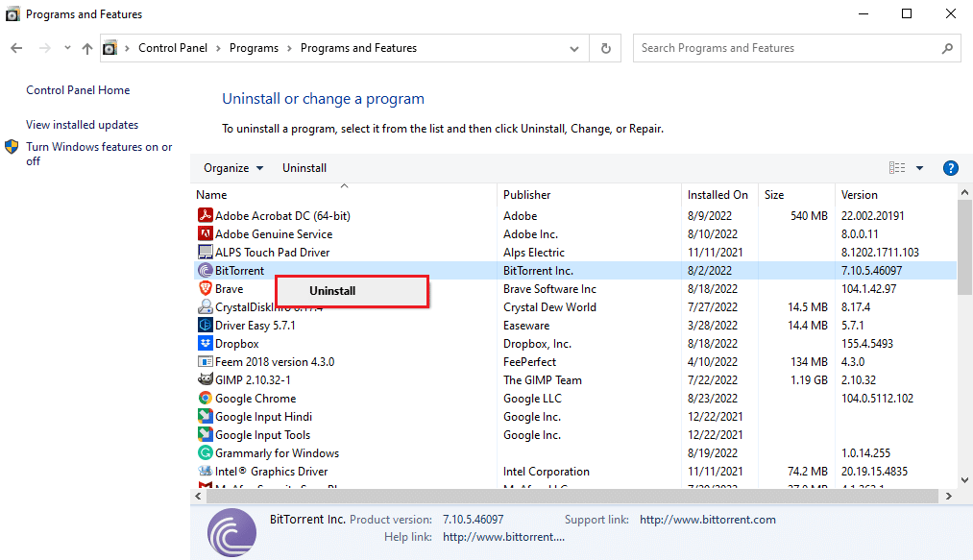
Task: Expand the chevron after Programs breadcrumb
Action: point(289,48)
